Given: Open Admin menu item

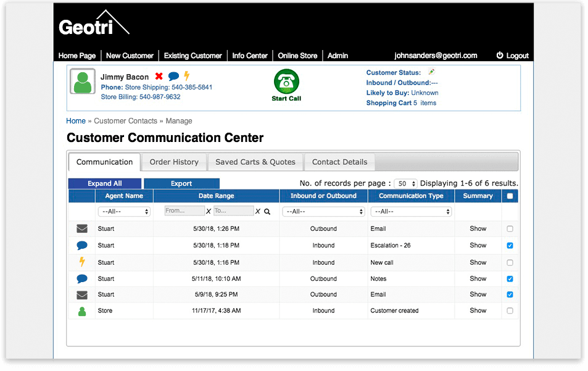Looking at the screenshot, I should (x=338, y=56).
